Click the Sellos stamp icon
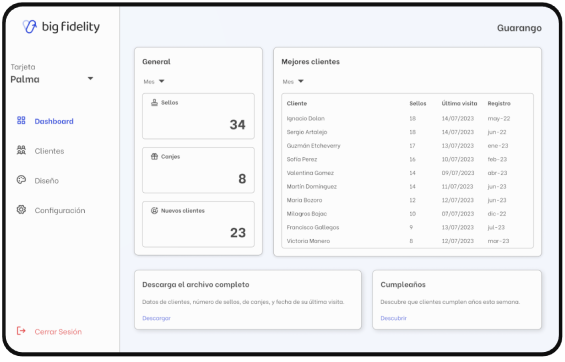 tap(154, 103)
